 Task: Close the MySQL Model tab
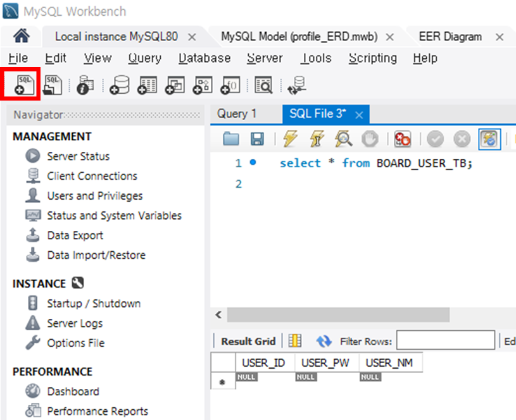click(390, 37)
